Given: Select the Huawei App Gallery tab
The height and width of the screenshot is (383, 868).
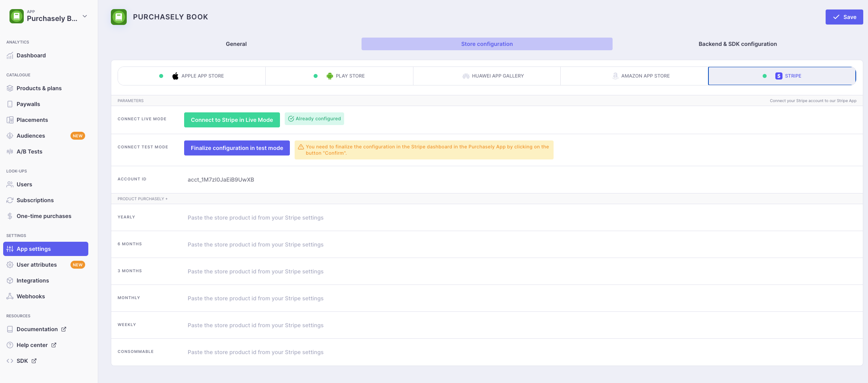Looking at the screenshot, I should tap(487, 76).
